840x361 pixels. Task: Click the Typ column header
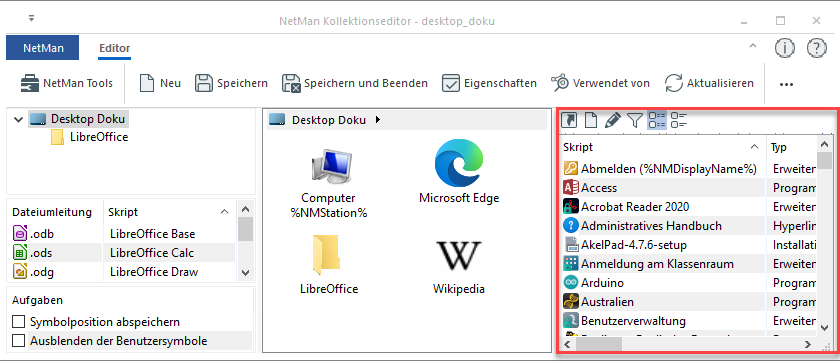coord(792,147)
